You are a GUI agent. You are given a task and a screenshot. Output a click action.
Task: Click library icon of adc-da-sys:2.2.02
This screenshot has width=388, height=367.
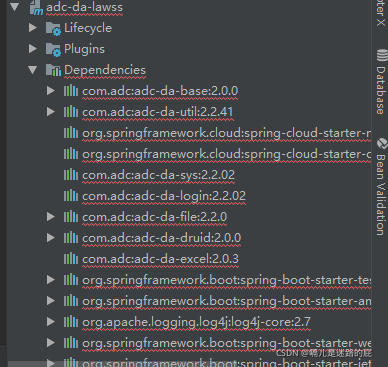pos(71,175)
